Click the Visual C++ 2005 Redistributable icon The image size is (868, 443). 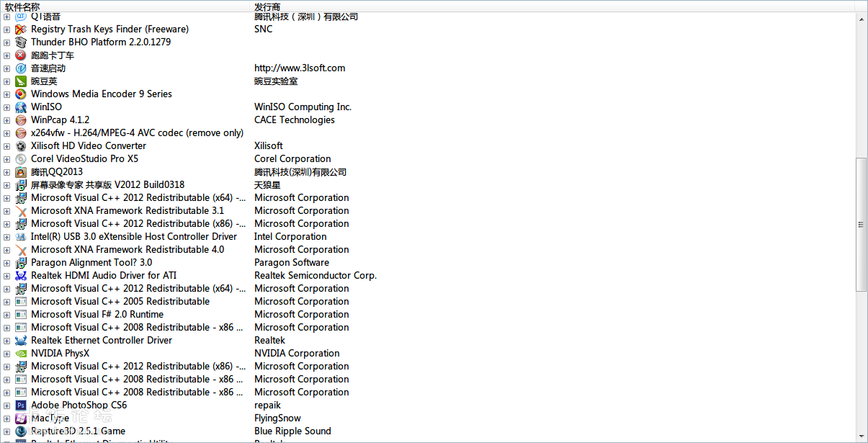[x=21, y=302]
